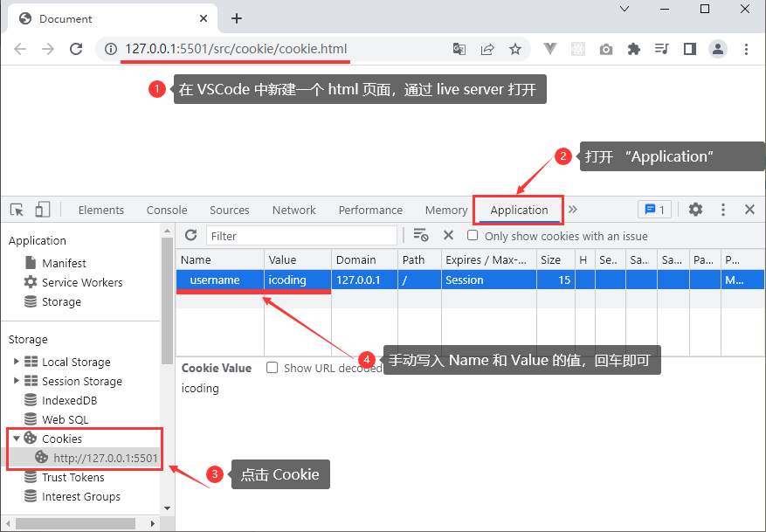Sort cookies by the Path column
The width and height of the screenshot is (766, 532).
(x=419, y=260)
